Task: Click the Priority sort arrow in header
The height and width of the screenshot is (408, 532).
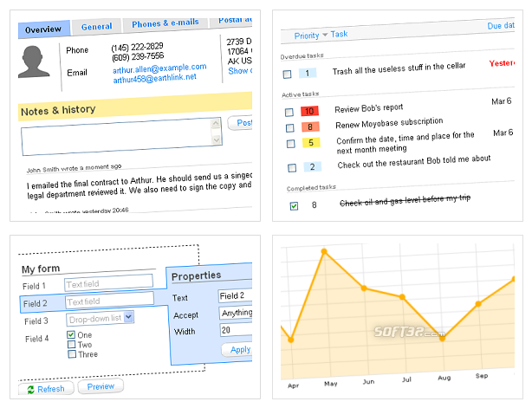Action: coord(325,35)
